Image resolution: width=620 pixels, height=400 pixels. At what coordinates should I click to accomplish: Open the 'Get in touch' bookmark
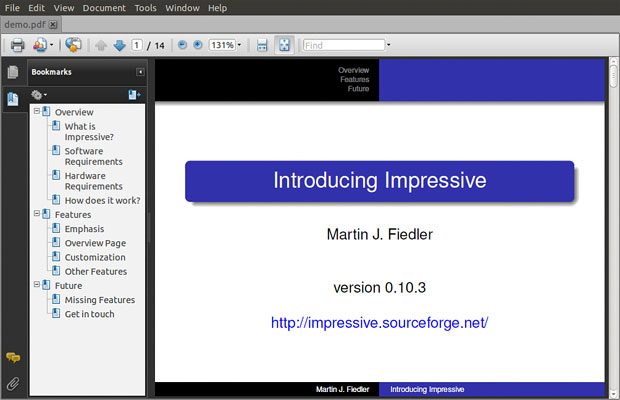coord(89,314)
